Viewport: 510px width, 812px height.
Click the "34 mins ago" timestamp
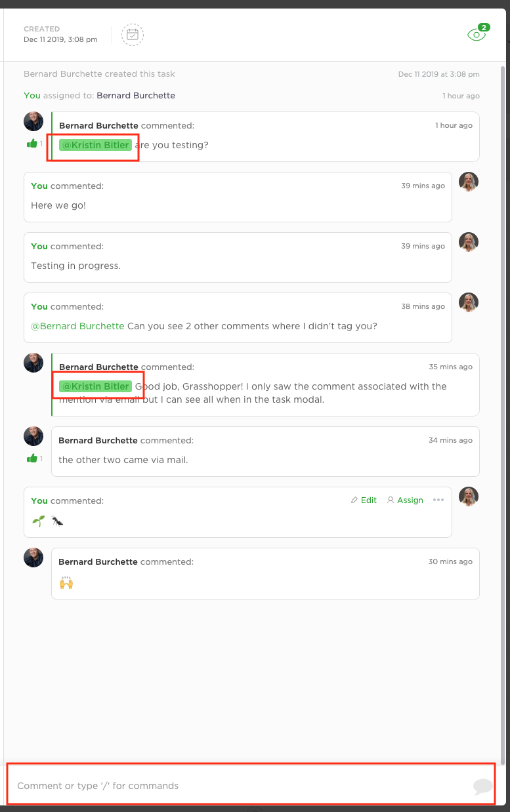click(450, 440)
